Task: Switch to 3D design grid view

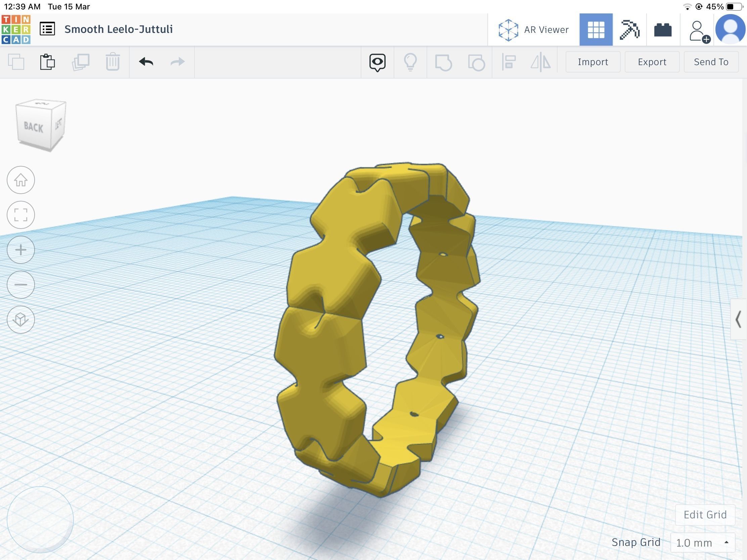Action: (x=596, y=30)
